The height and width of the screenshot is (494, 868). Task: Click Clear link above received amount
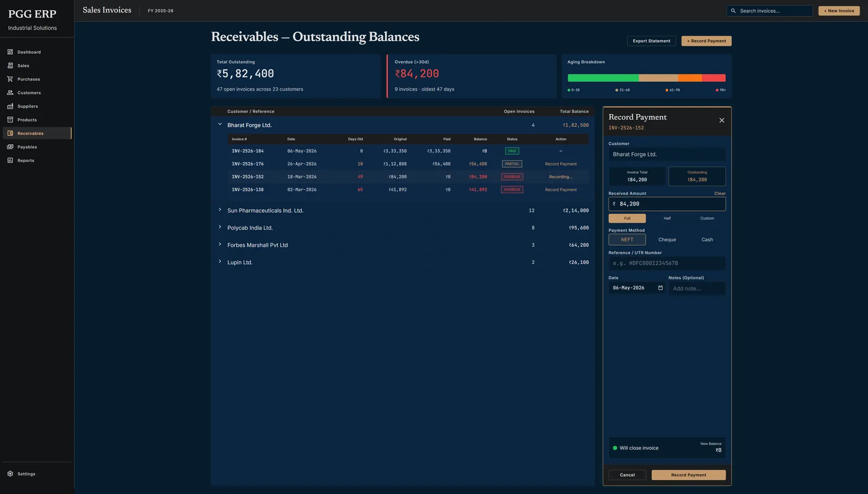click(720, 194)
